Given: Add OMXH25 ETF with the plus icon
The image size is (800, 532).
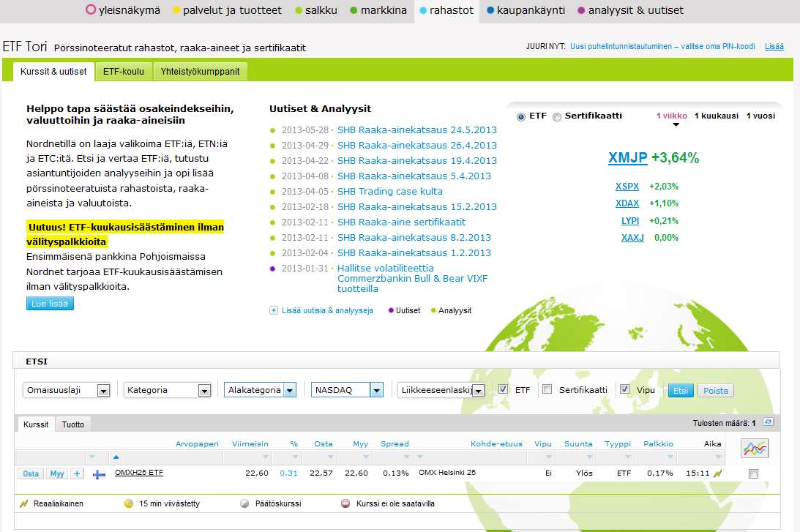Looking at the screenshot, I should tap(77, 473).
